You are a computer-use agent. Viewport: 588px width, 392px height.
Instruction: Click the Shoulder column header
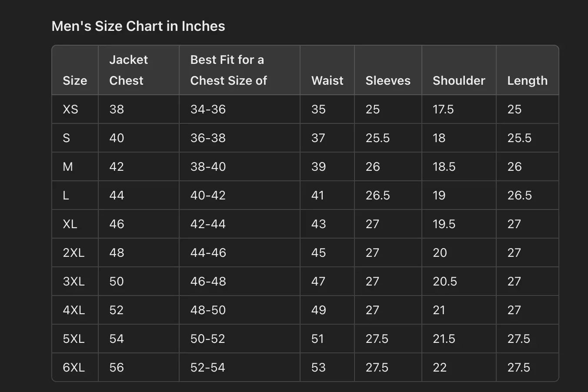point(459,80)
